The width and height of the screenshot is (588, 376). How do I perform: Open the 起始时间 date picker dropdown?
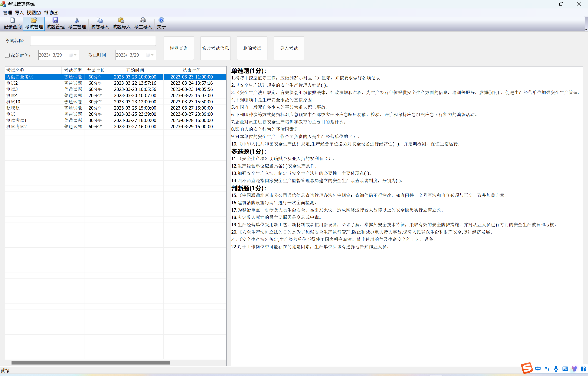(x=73, y=55)
